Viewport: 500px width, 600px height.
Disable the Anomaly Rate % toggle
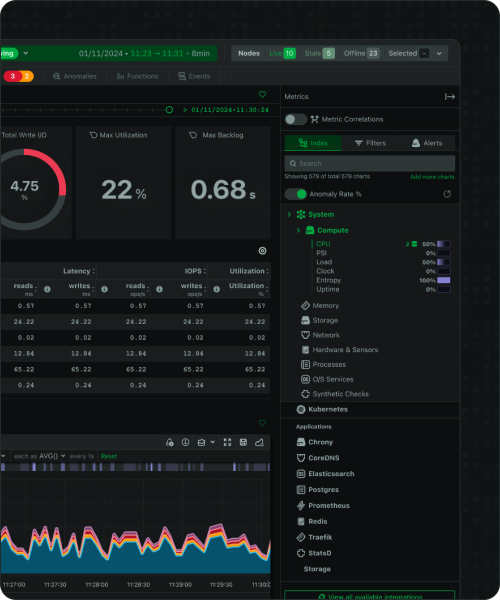[296, 194]
